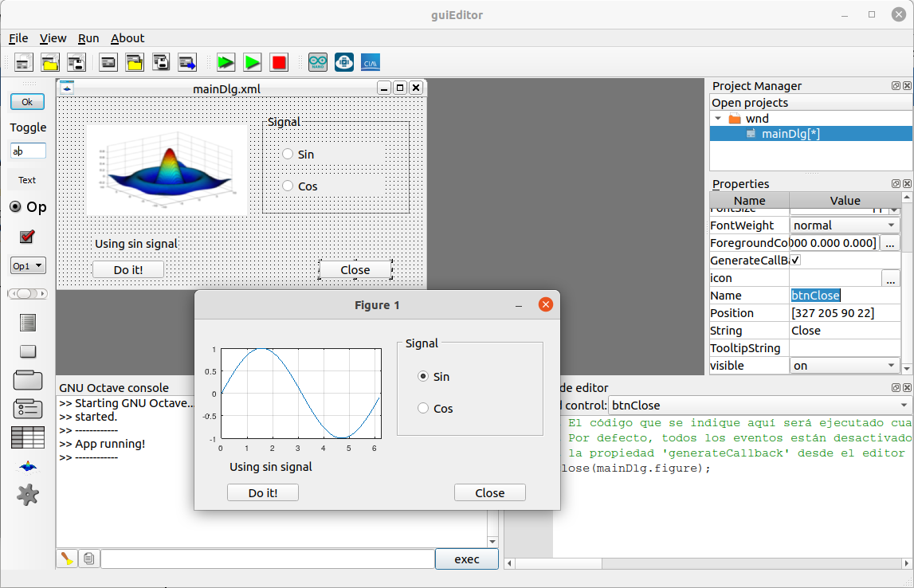Click the CIM toolbar icon
914x588 pixels.
pyautogui.click(x=370, y=62)
